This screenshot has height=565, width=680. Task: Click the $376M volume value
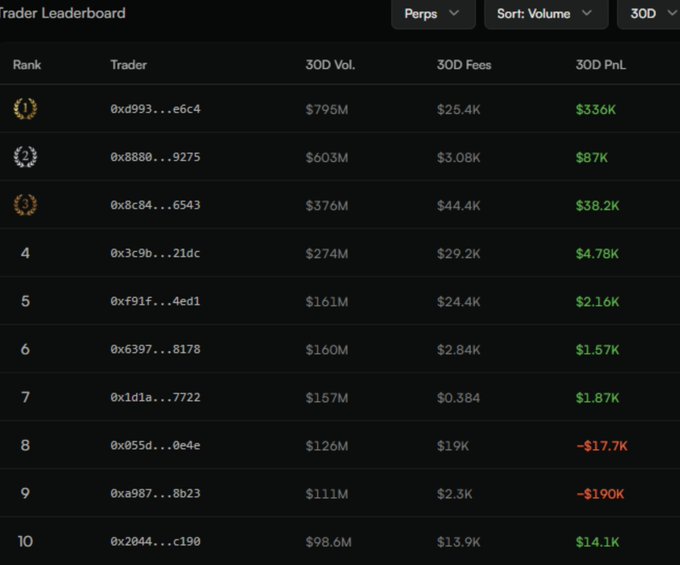[327, 206]
